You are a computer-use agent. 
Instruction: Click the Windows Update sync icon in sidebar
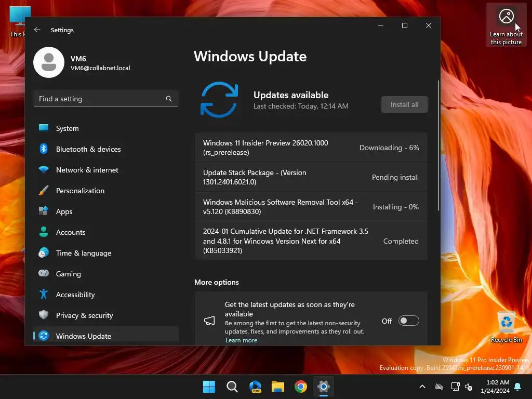[44, 336]
